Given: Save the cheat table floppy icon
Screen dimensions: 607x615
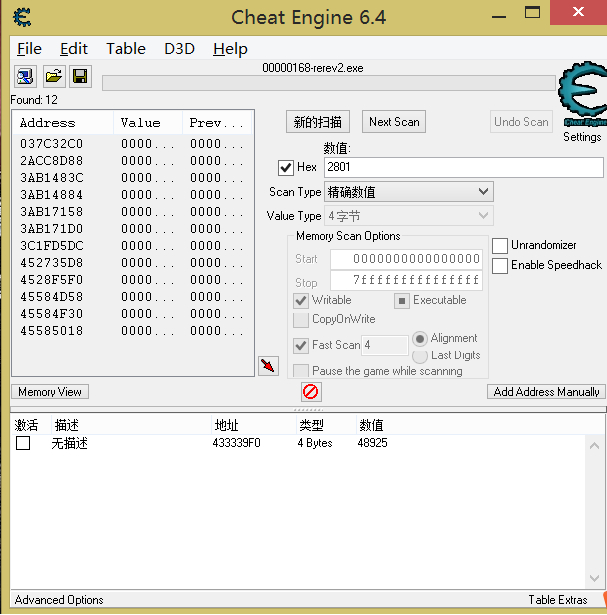Looking at the screenshot, I should point(80,76).
